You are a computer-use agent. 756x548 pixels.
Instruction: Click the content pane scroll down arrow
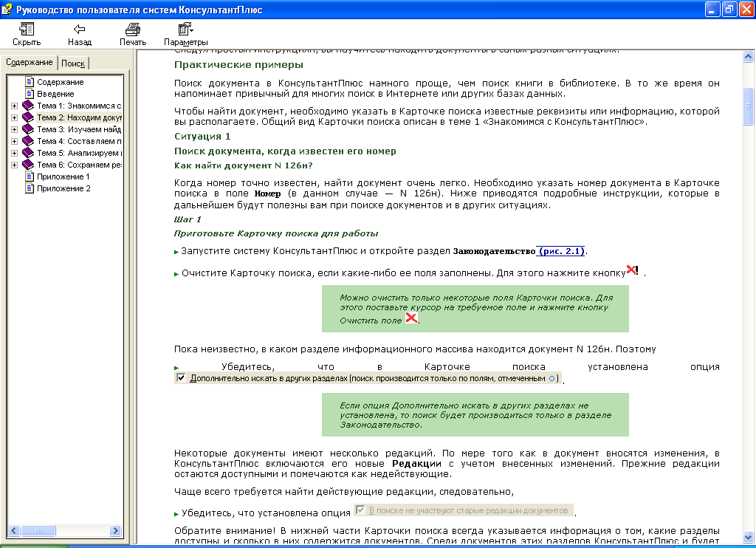[749, 537]
